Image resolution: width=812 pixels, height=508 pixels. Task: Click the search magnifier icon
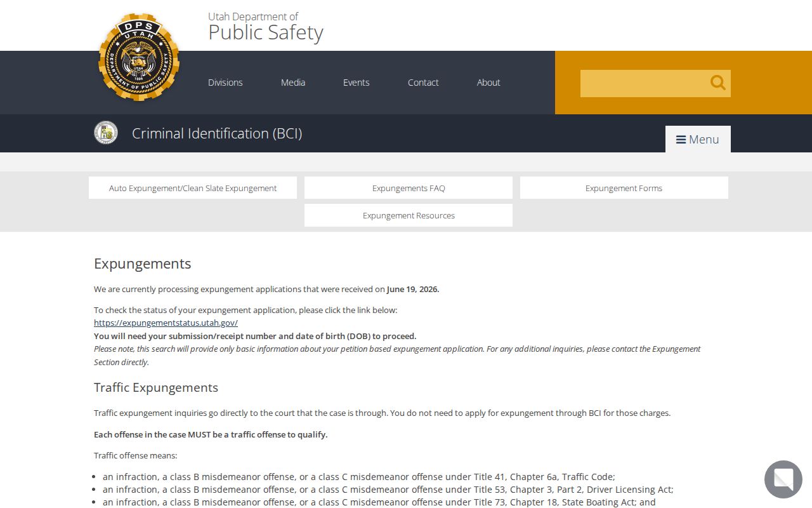pos(718,83)
